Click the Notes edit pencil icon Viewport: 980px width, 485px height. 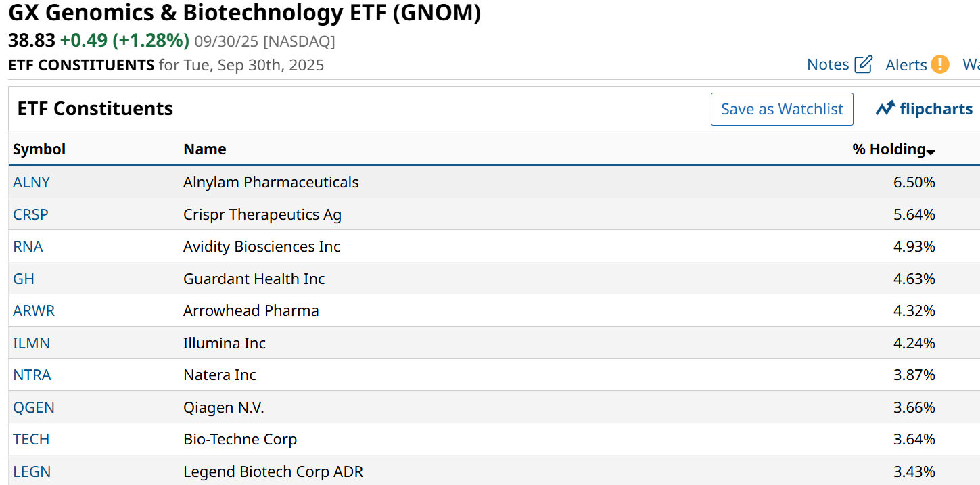(863, 64)
